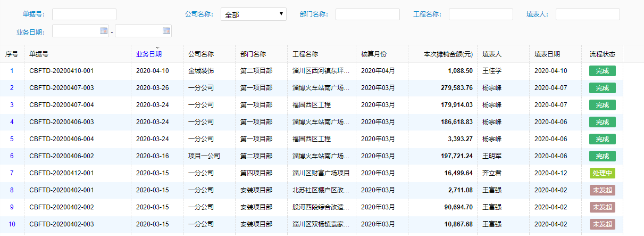Click amount 197,721.24
Viewport: 644px width, 236px height.
pos(457,156)
